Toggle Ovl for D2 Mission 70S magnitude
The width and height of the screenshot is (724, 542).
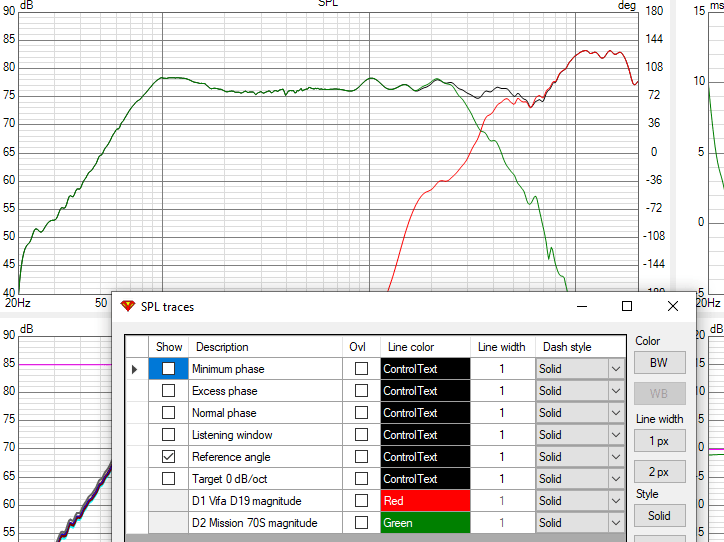tap(361, 523)
